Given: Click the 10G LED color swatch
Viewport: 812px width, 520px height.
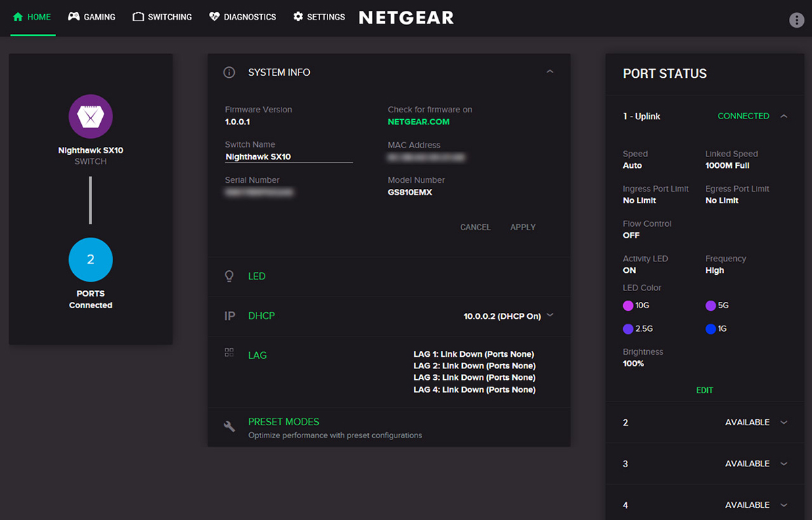Looking at the screenshot, I should pos(628,306).
